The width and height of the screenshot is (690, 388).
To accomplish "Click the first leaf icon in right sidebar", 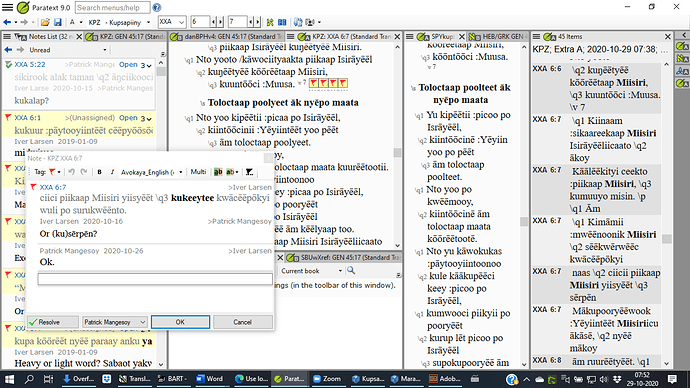I will pos(683,46).
